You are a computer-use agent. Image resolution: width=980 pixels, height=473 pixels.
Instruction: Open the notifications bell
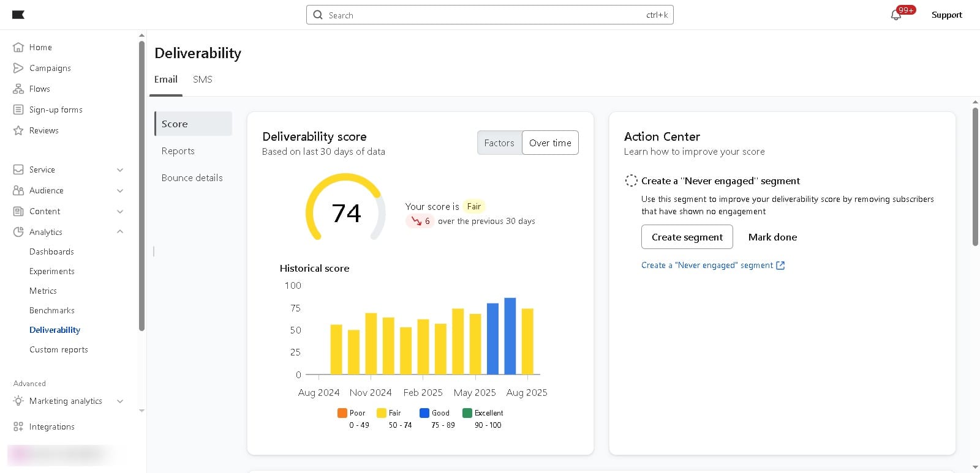pos(896,15)
